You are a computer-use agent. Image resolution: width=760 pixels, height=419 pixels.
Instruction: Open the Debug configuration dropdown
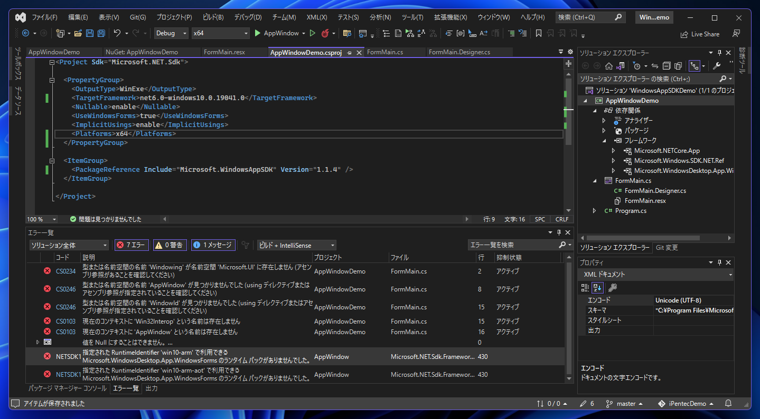click(171, 33)
